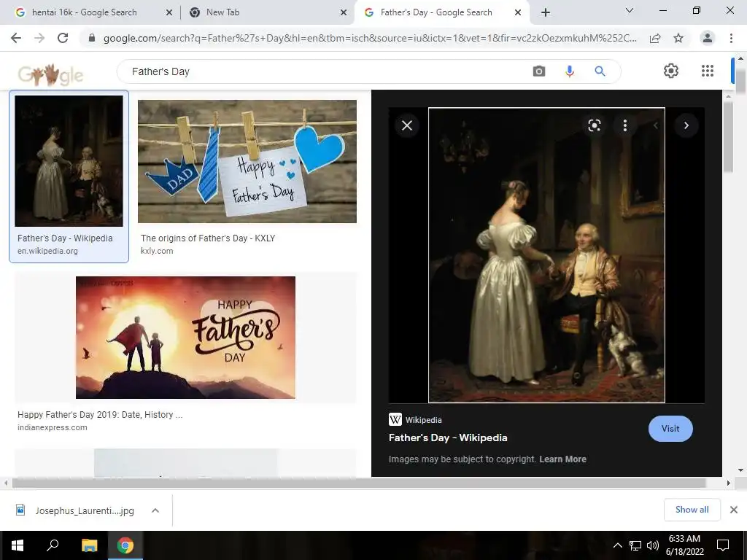Start voice search microphone
This screenshot has width=747, height=560.
click(569, 71)
